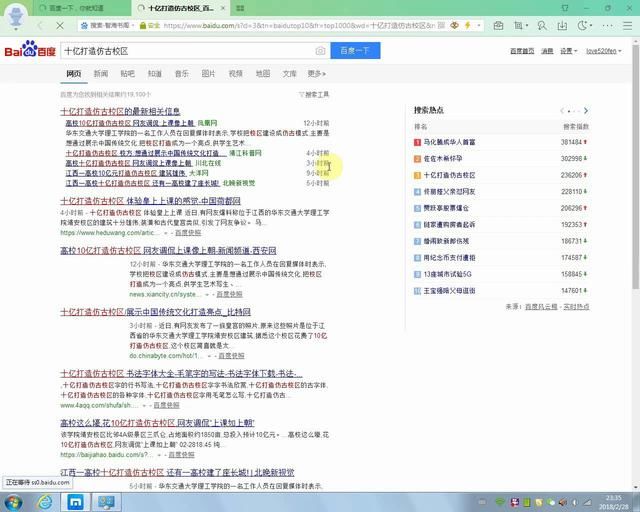Switch to the 贴吧 tab
The height and width of the screenshot is (512, 640).
pyautogui.click(x=127, y=73)
